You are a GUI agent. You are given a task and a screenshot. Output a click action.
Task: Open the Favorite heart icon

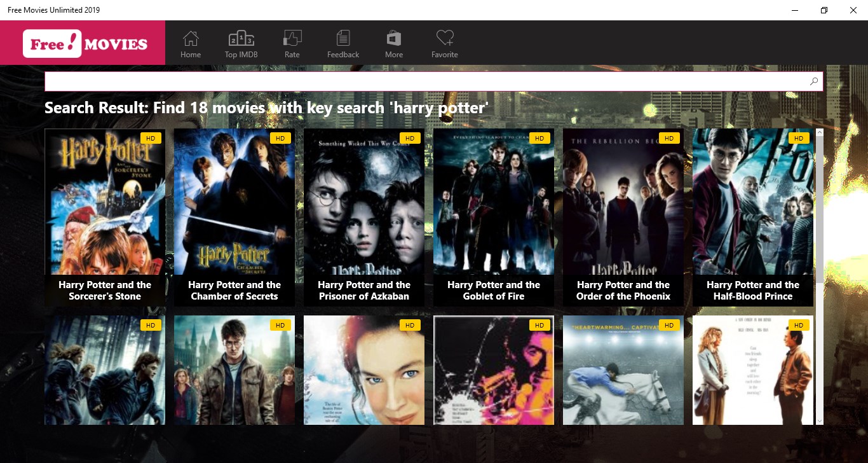[445, 38]
